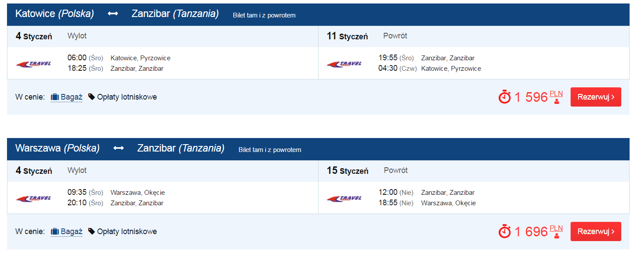
Task: Click the round-trip arrows icon in Katowice header
Action: click(x=113, y=14)
